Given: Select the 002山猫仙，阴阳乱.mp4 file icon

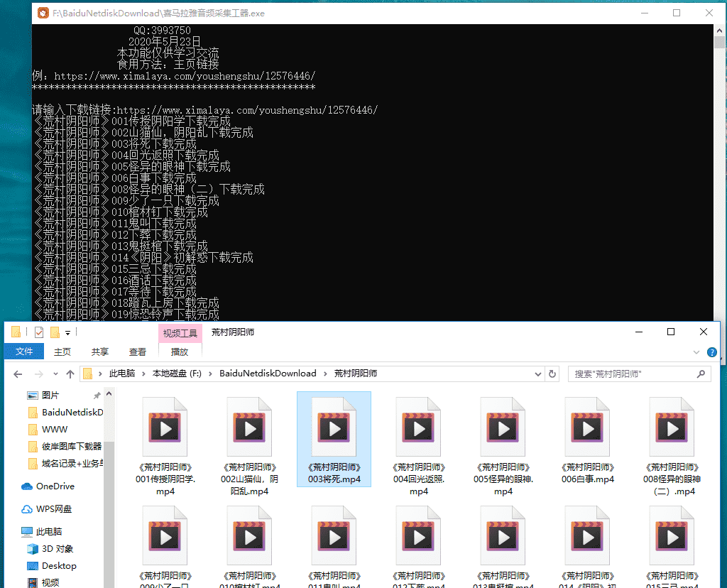Looking at the screenshot, I should [x=249, y=427].
